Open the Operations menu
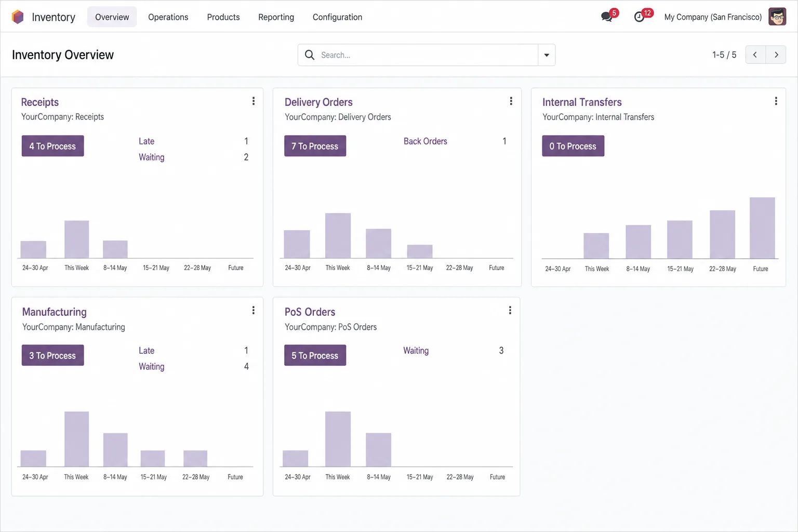This screenshot has width=798, height=532. pos(168,17)
